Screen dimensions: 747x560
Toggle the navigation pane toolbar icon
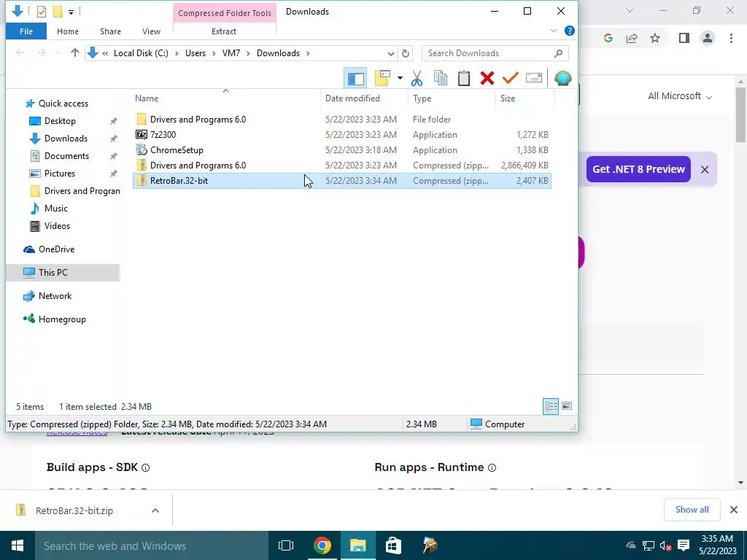click(x=355, y=78)
